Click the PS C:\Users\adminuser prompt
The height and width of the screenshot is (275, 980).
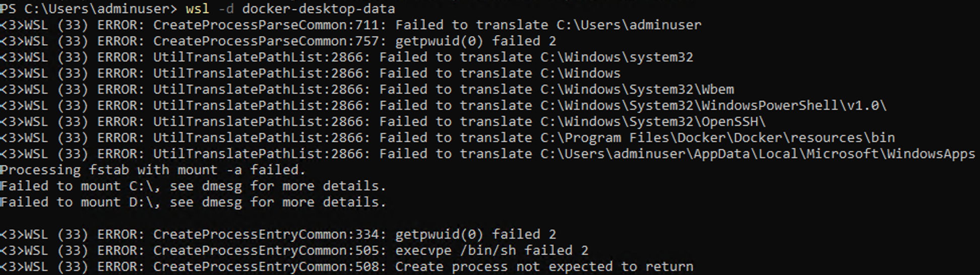pyautogui.click(x=88, y=9)
